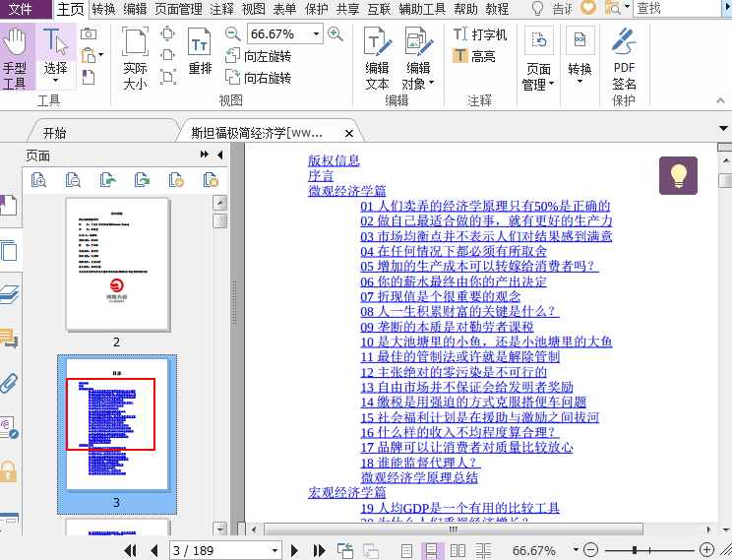The width and height of the screenshot is (732, 560).
Task: Switch to the Protect (保护) ribbon tab
Action: click(x=316, y=9)
